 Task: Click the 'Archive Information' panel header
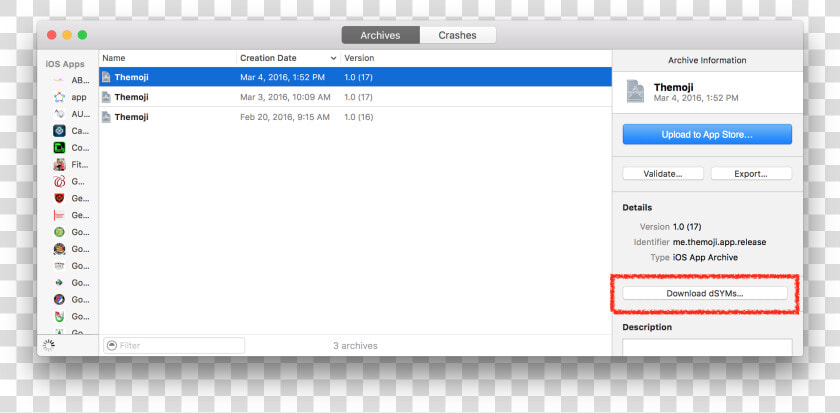[707, 61]
